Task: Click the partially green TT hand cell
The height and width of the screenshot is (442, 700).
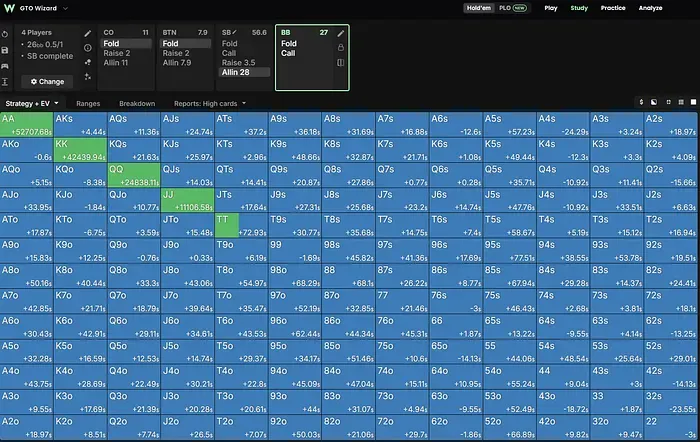Action: tap(241, 225)
